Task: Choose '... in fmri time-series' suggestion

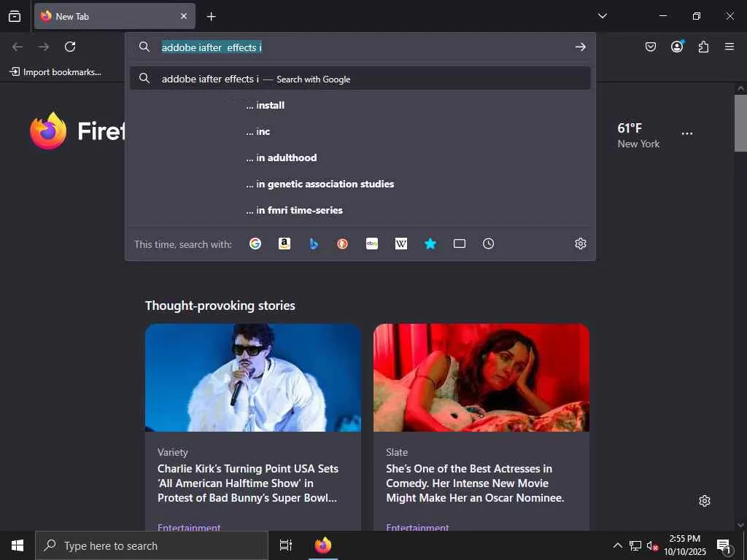Action: tap(360, 210)
